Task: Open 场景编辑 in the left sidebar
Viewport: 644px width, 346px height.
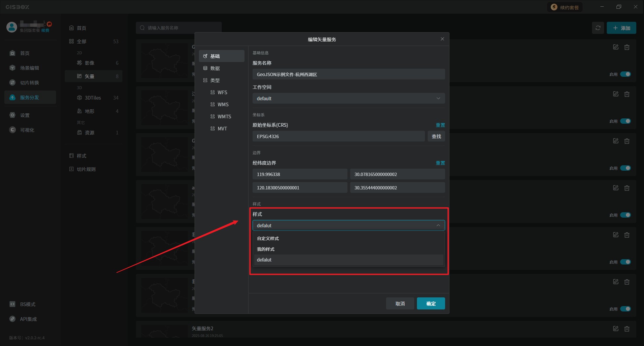Action: (x=29, y=68)
